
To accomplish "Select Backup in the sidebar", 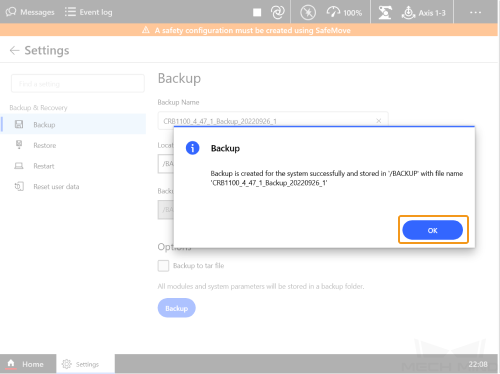I will (x=73, y=124).
